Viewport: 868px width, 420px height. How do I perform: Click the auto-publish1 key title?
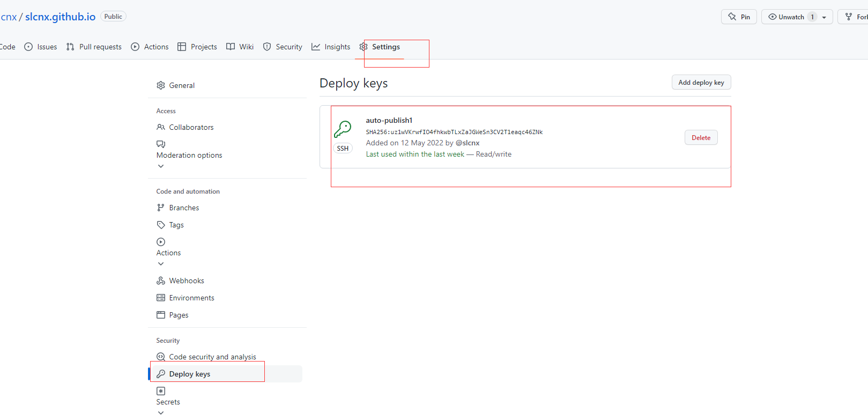pos(389,120)
